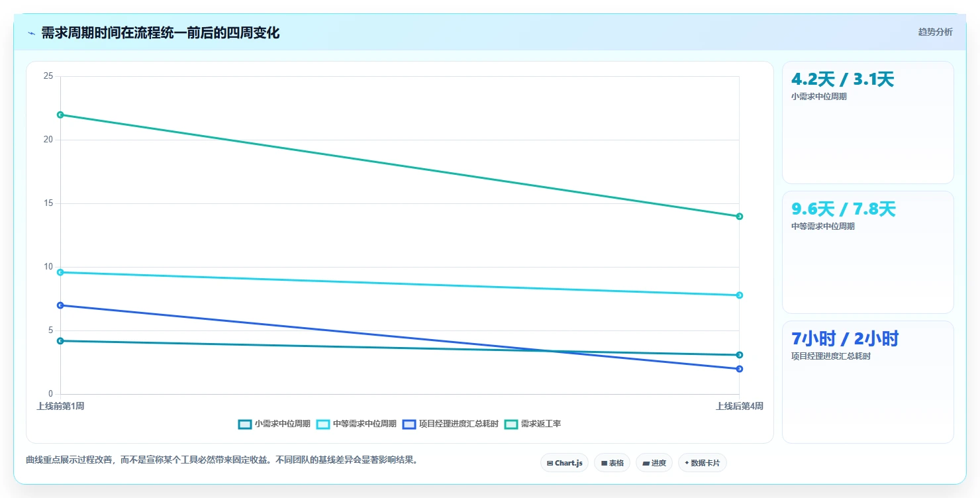Click the 上线后第4周 axis label
This screenshot has width=980, height=498.
point(739,406)
